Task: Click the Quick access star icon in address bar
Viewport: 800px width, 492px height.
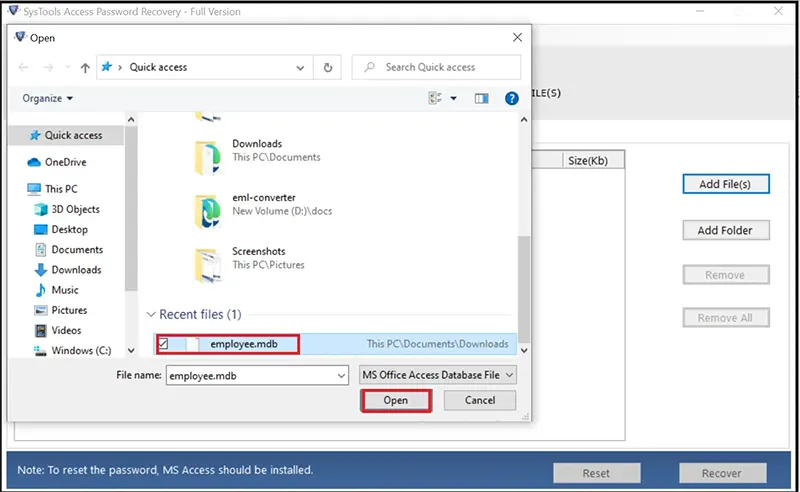Action: (107, 67)
